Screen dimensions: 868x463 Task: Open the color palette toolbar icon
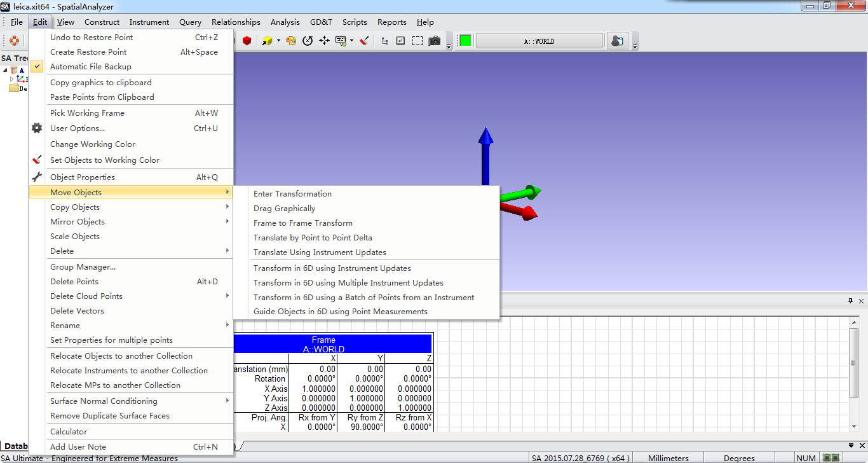tap(291, 41)
